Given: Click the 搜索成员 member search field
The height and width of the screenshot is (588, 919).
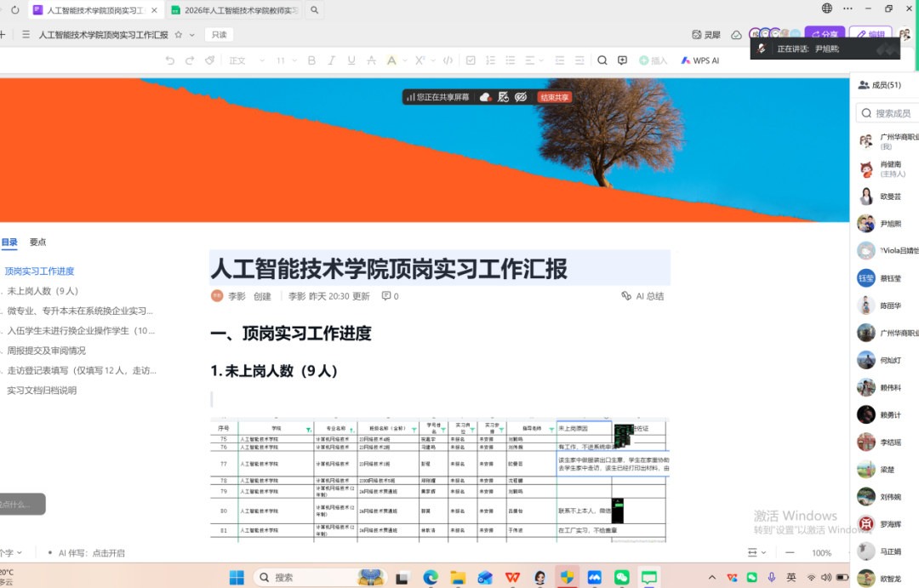Looking at the screenshot, I should coord(888,113).
